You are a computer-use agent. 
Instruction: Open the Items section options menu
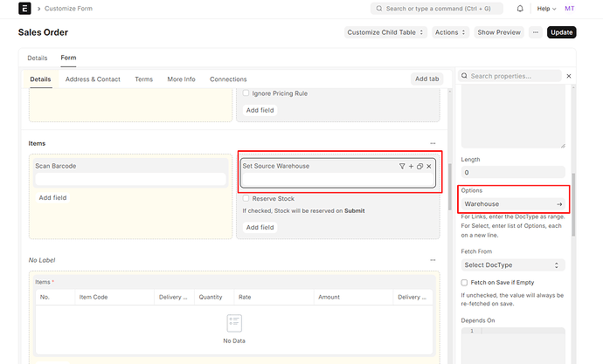pyautogui.click(x=433, y=143)
